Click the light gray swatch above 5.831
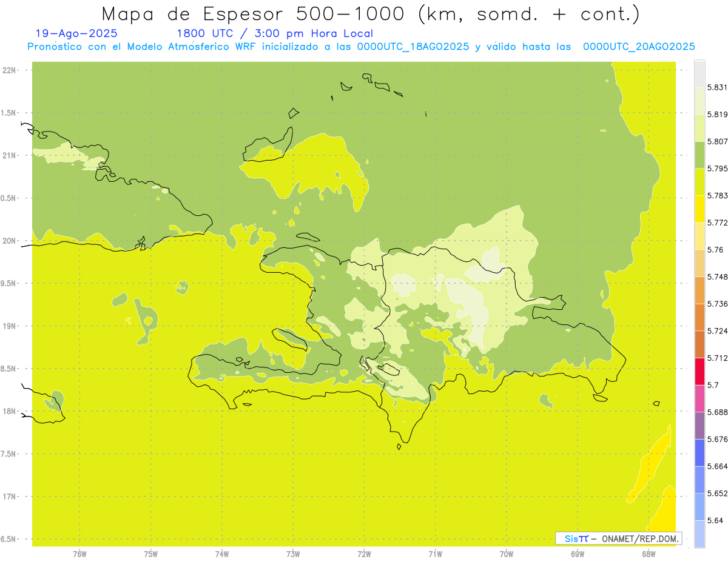This screenshot has height=562, width=728. coord(699,73)
